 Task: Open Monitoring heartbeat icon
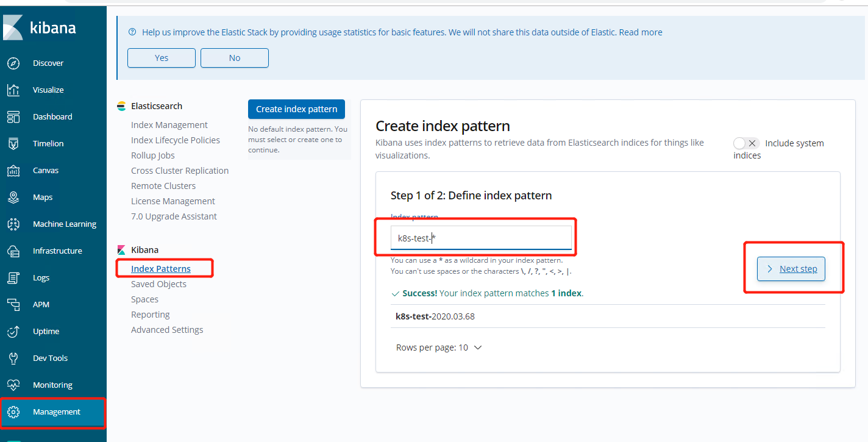(x=13, y=385)
